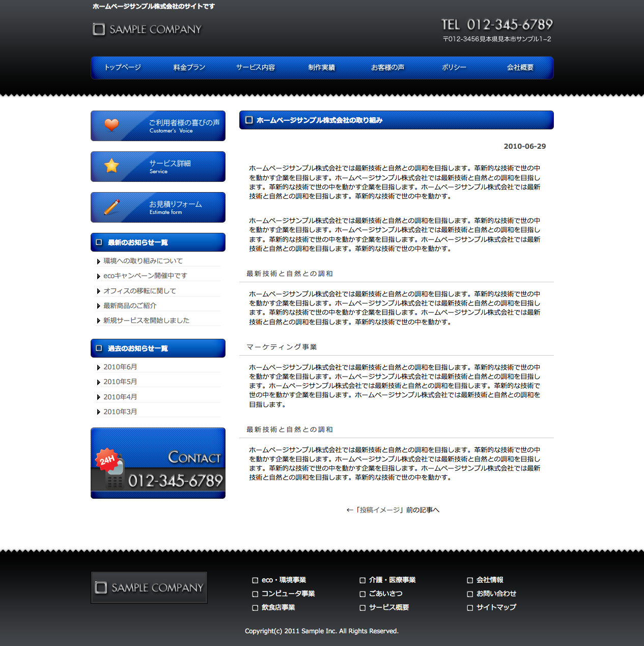
Task: Open footer link サイトマップ
Action: (496, 608)
